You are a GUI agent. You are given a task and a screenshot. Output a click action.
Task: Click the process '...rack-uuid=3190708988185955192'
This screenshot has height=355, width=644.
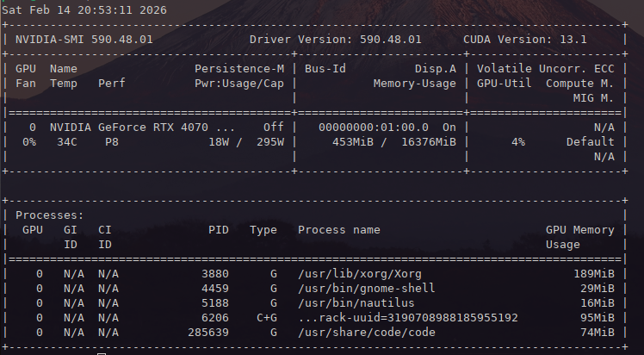408,318
